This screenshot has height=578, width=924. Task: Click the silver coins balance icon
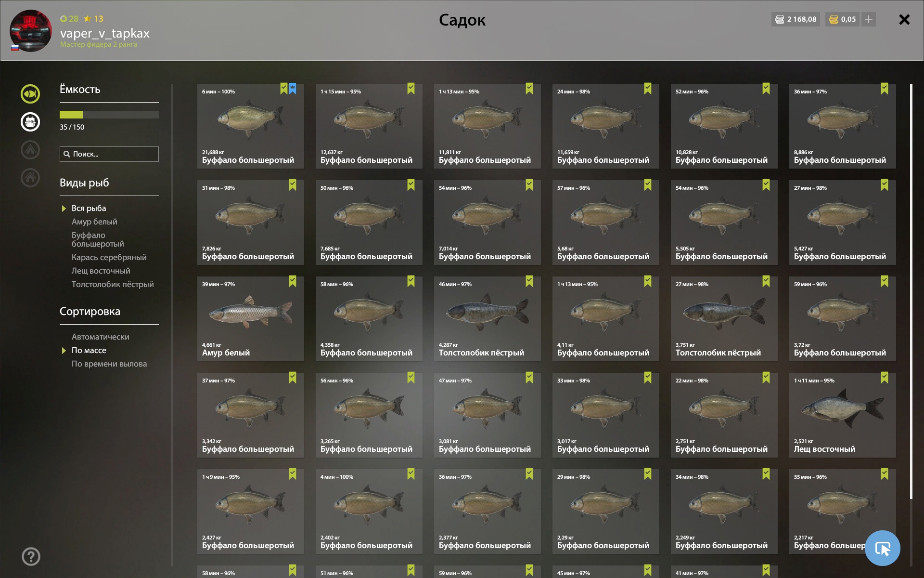[x=780, y=19]
